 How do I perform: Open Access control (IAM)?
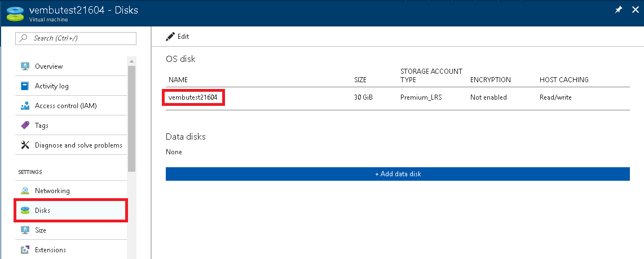(71, 106)
